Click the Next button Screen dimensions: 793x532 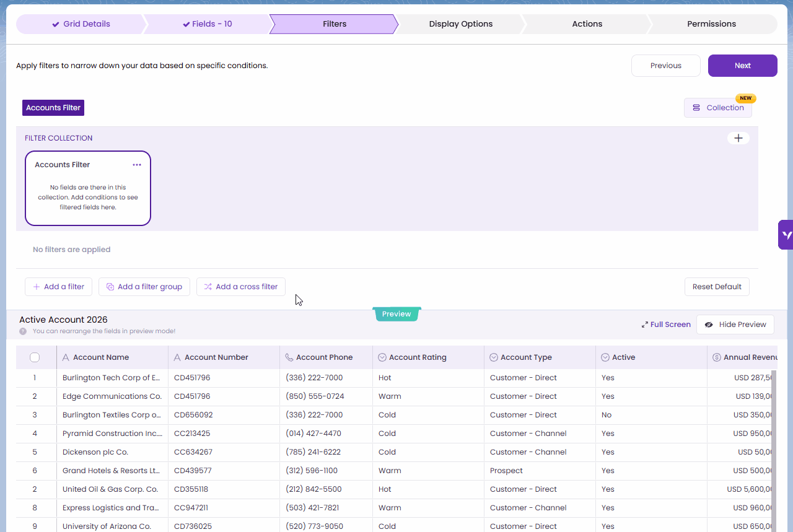(x=742, y=66)
